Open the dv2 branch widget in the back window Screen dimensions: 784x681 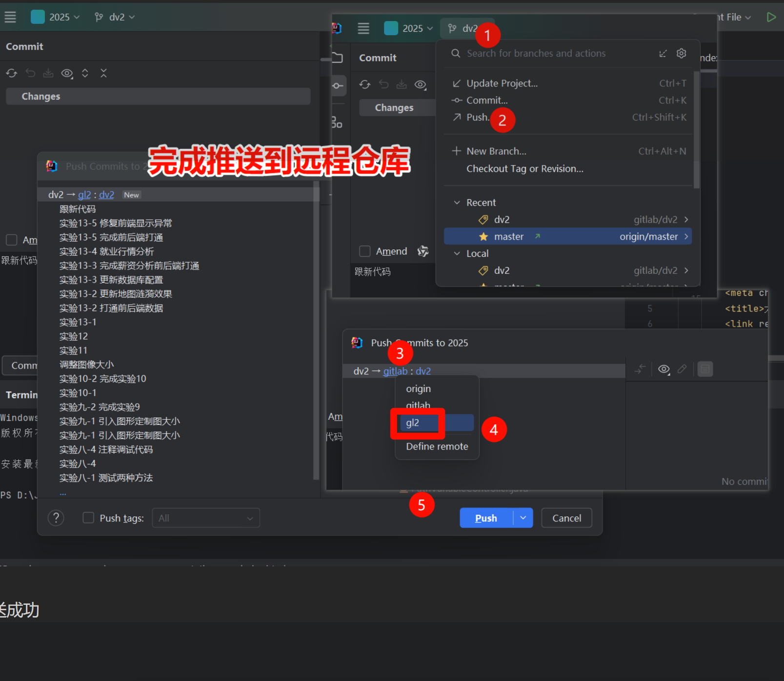115,17
